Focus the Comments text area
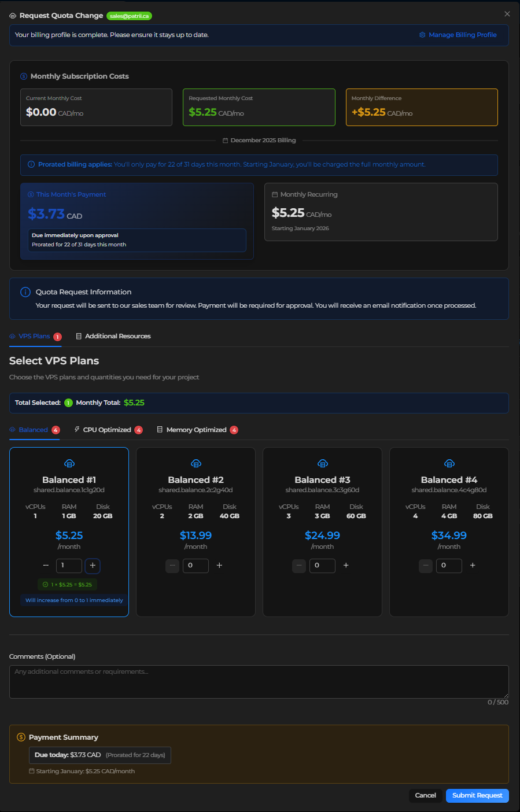 coord(259,681)
